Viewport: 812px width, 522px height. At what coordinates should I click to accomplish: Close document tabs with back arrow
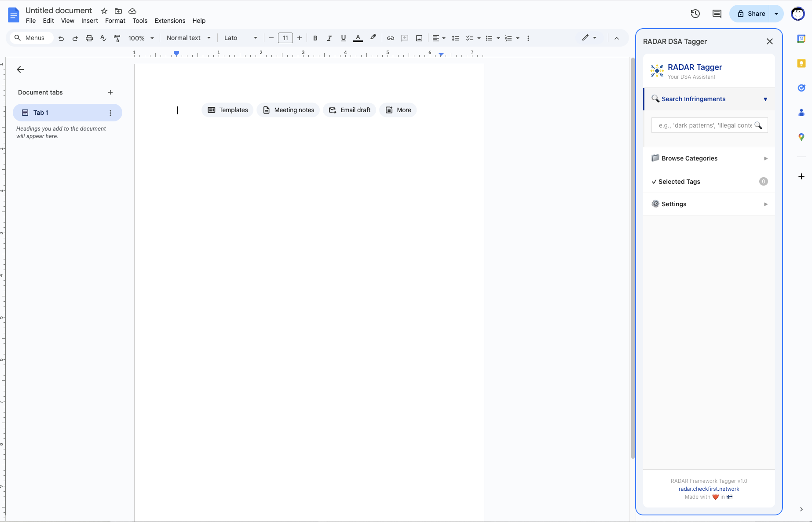(20, 69)
